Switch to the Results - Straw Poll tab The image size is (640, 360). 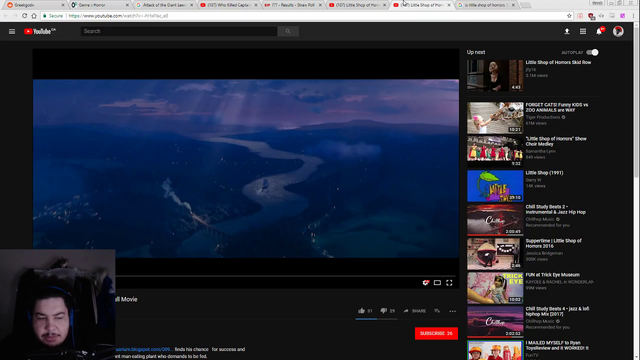(292, 5)
